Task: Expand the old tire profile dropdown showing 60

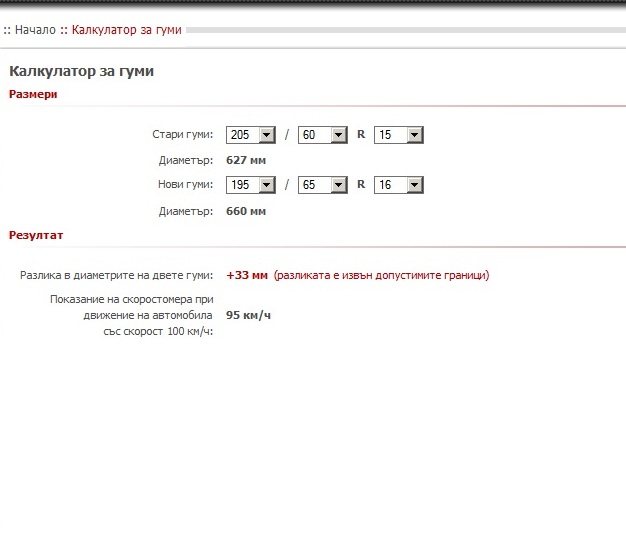Action: [x=323, y=135]
